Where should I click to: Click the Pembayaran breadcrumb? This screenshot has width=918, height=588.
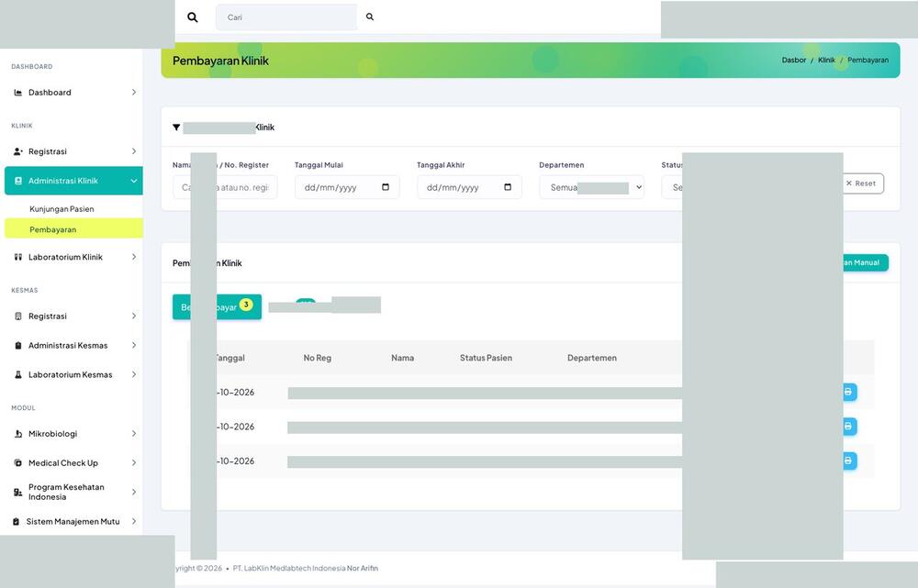pos(868,61)
